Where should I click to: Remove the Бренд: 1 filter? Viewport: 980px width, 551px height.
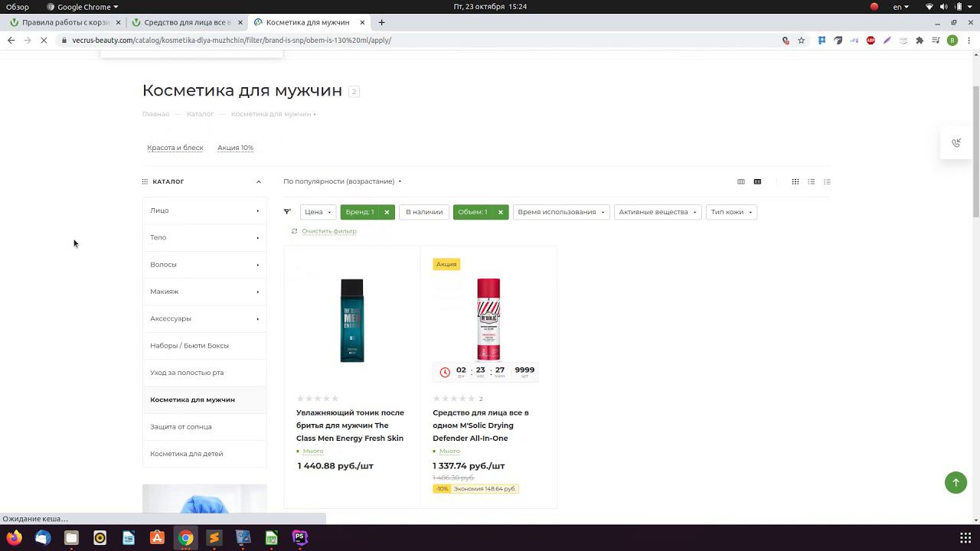387,212
